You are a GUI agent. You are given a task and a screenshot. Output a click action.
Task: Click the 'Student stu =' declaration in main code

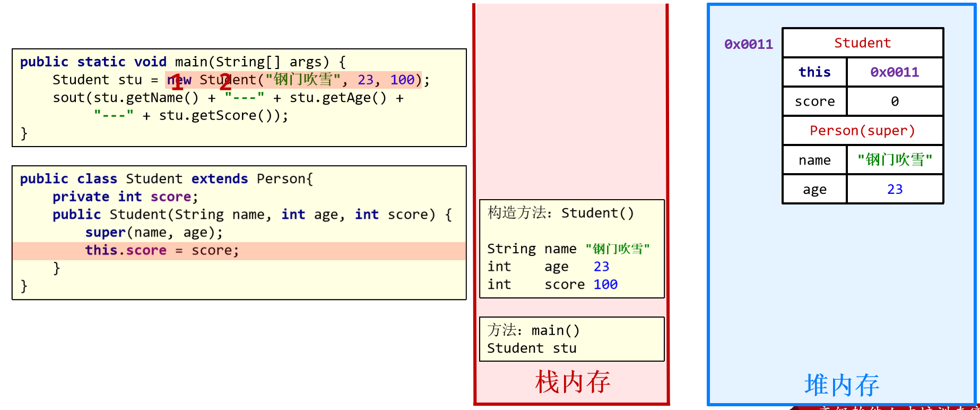coord(106,80)
